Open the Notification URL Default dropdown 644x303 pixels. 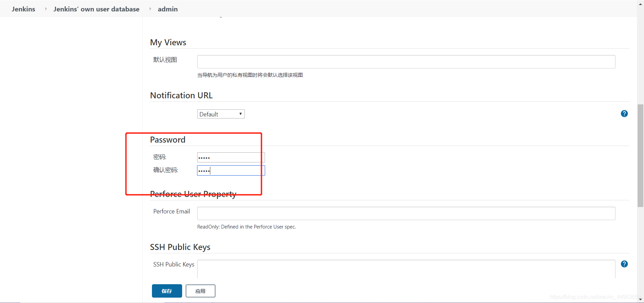point(221,114)
